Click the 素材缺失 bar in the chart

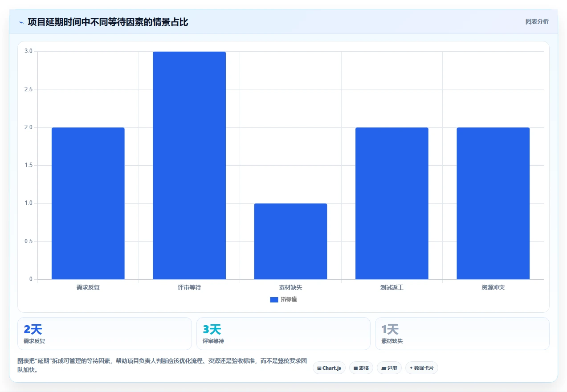[290, 241]
